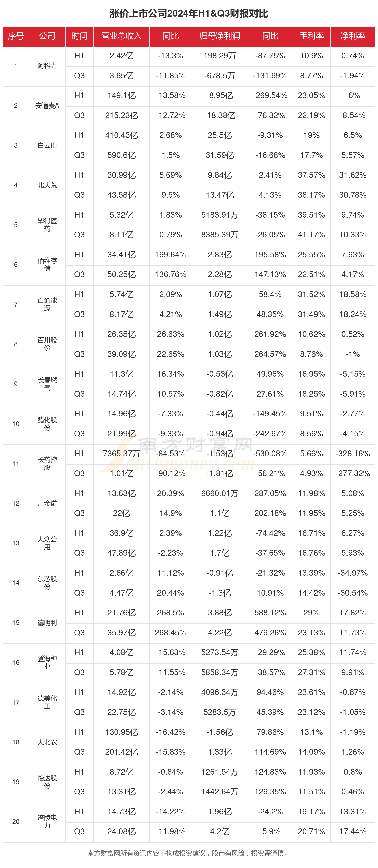This screenshot has width=378, height=868.
Task: Click the 归母净利润 column header
Action: (x=219, y=36)
